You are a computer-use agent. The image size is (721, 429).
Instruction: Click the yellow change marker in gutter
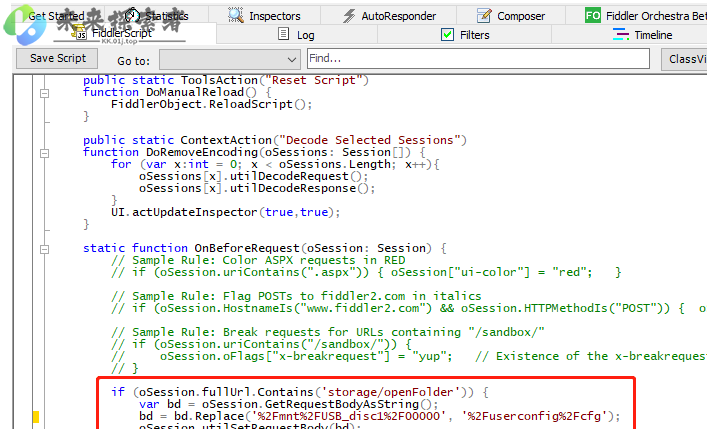(35, 417)
